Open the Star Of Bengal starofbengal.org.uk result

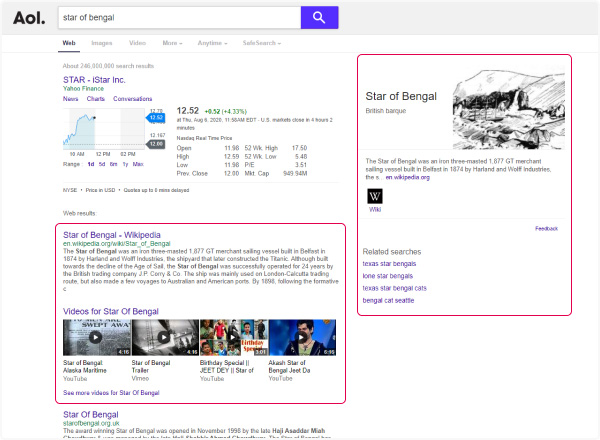tap(91, 415)
